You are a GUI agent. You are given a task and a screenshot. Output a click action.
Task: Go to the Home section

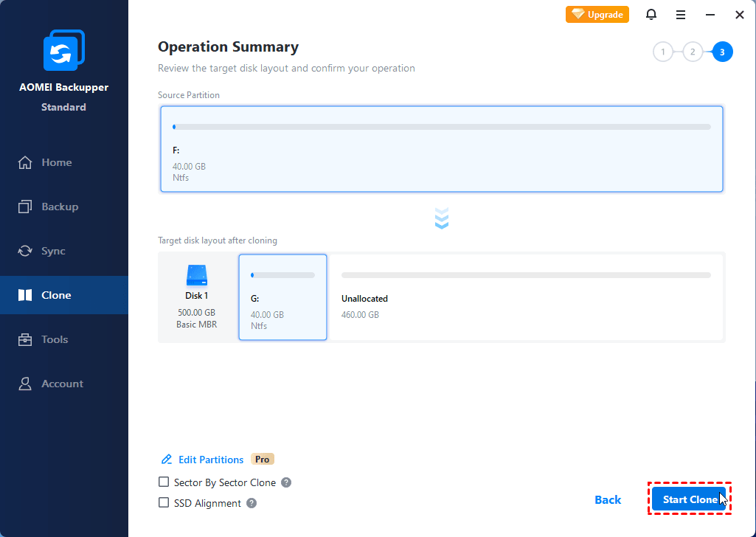pyautogui.click(x=56, y=162)
